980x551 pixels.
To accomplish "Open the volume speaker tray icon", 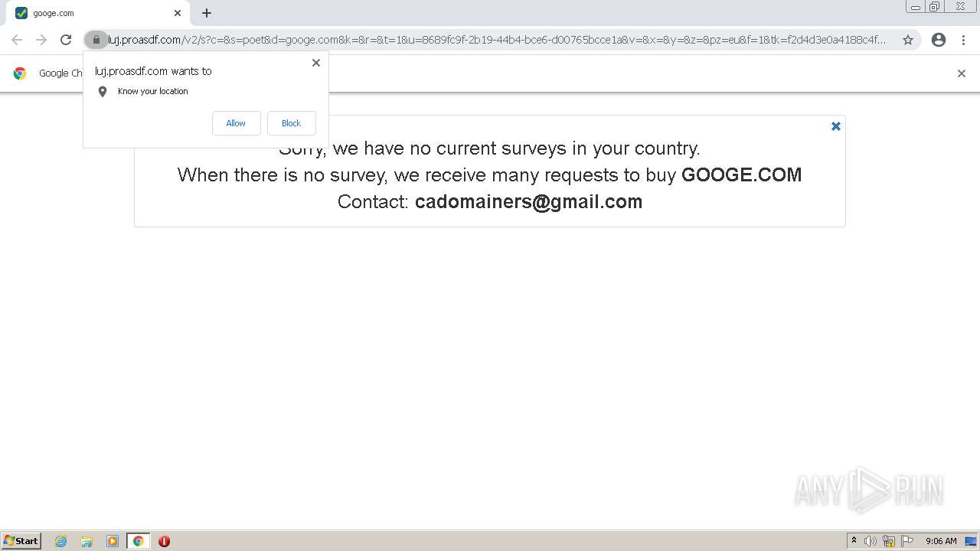I will point(871,541).
